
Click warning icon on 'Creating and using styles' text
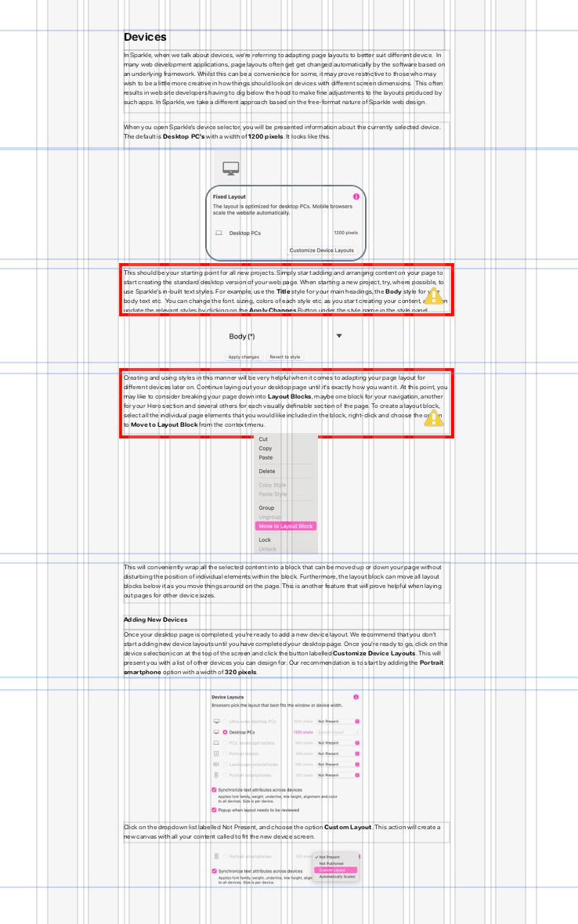coord(434,418)
